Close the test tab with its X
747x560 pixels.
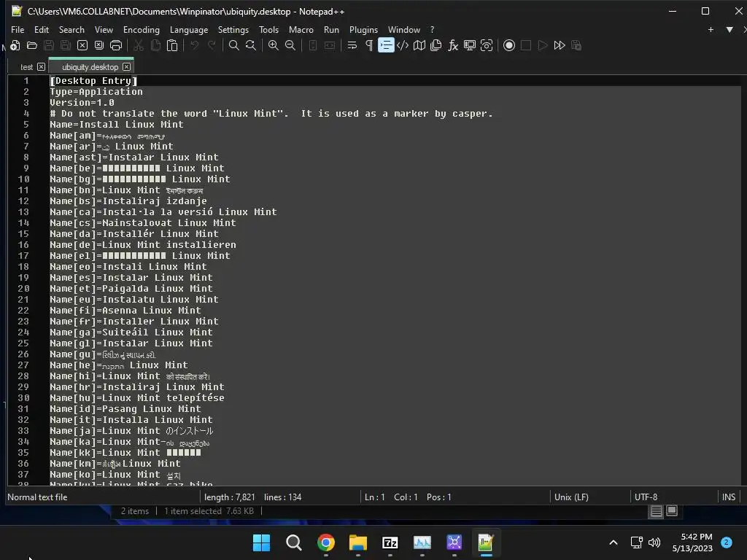[42, 66]
